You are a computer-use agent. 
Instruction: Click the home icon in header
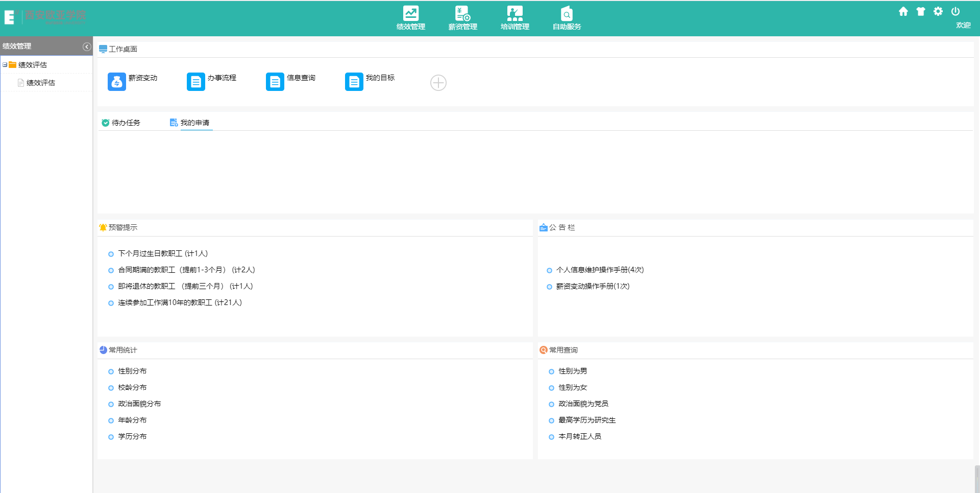(x=903, y=11)
